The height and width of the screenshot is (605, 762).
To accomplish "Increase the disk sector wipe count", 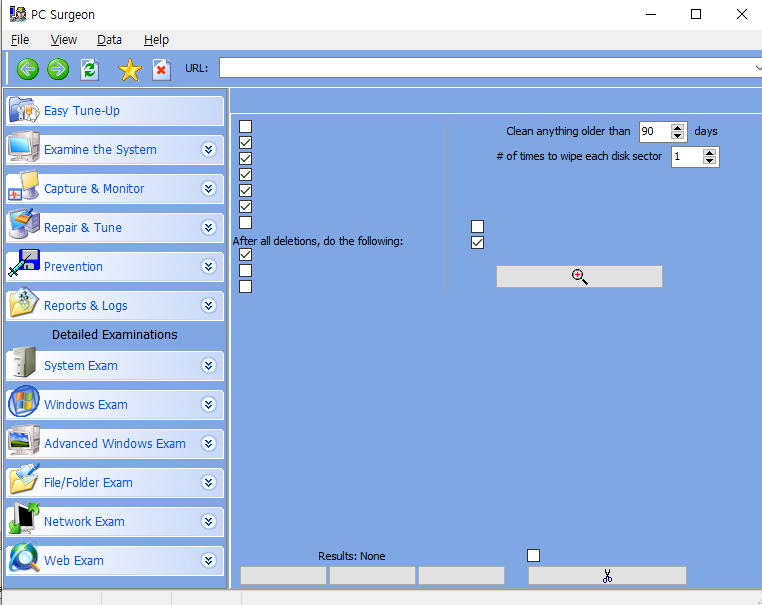I will [x=710, y=153].
